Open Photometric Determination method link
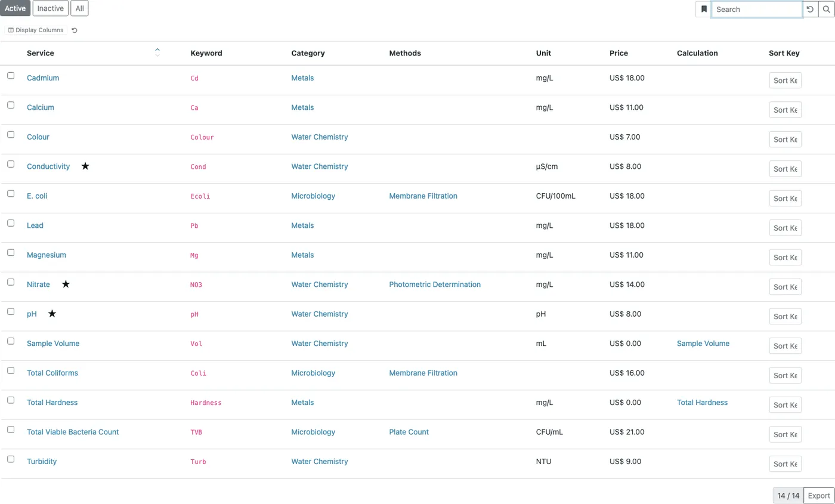The image size is (835, 504). click(x=435, y=285)
